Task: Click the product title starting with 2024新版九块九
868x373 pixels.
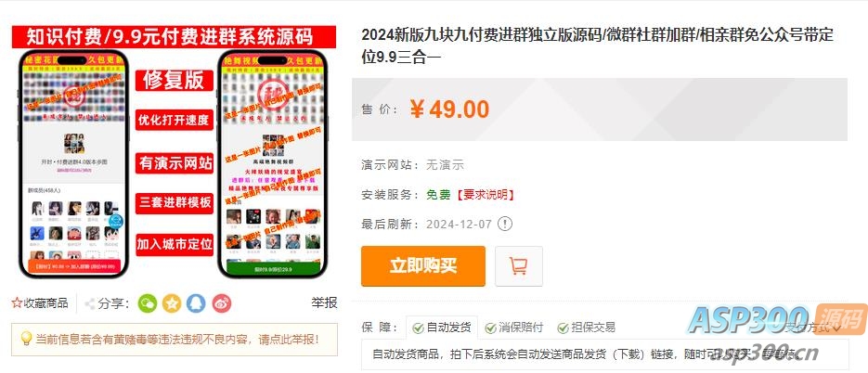Action: (x=597, y=45)
